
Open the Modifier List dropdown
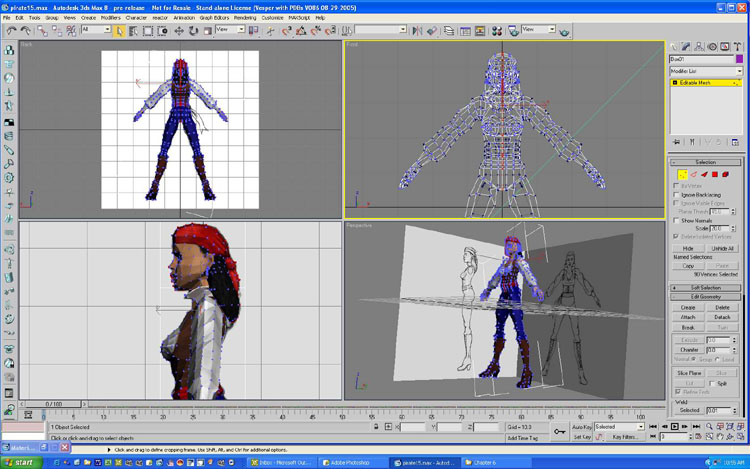706,71
